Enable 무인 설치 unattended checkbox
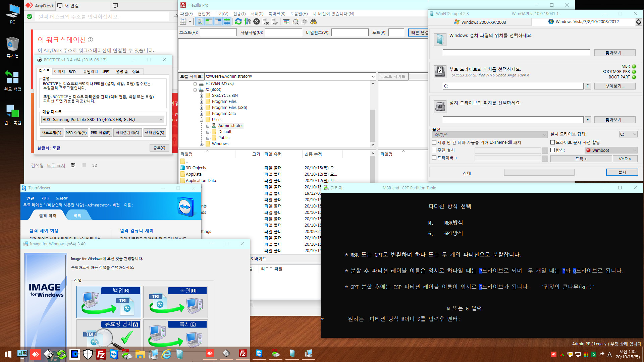 434,150
